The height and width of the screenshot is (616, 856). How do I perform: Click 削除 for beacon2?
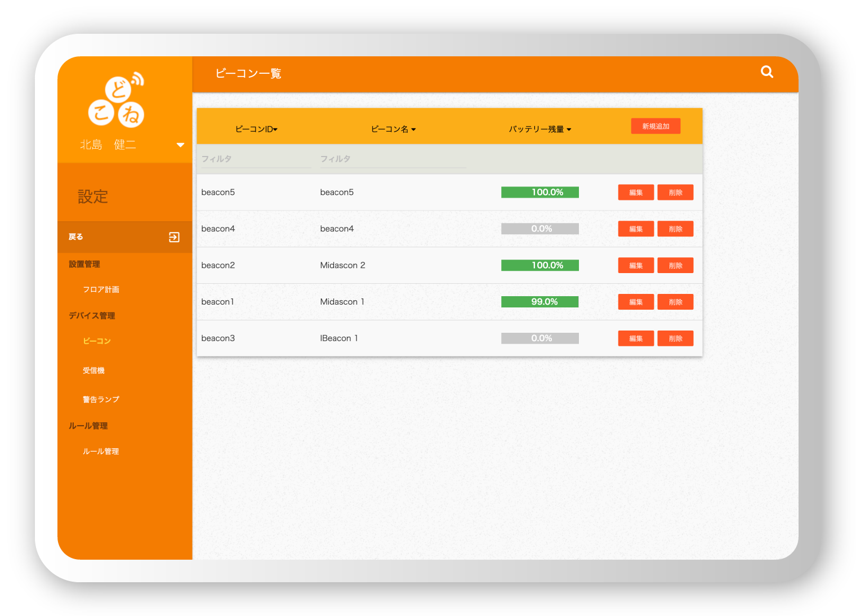(675, 266)
